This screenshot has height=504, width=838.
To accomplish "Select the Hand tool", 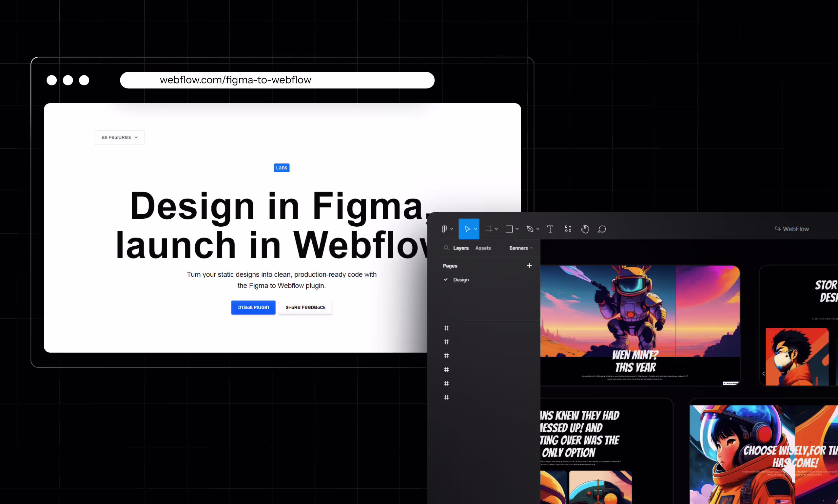I will click(x=585, y=229).
